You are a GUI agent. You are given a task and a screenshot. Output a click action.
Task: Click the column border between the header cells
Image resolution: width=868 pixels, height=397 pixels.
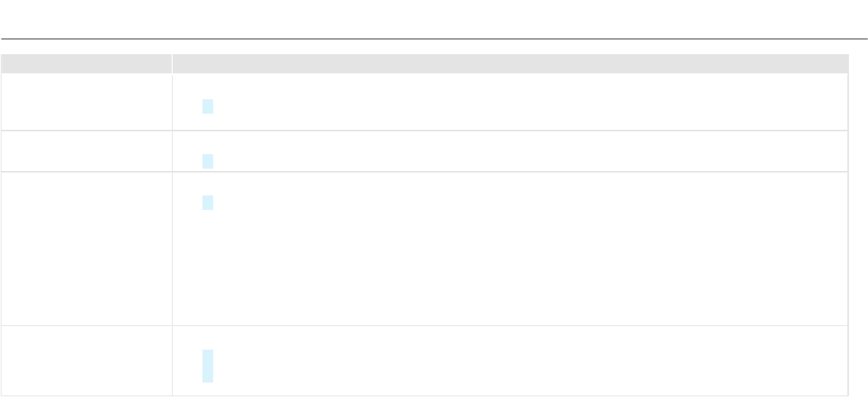172,63
